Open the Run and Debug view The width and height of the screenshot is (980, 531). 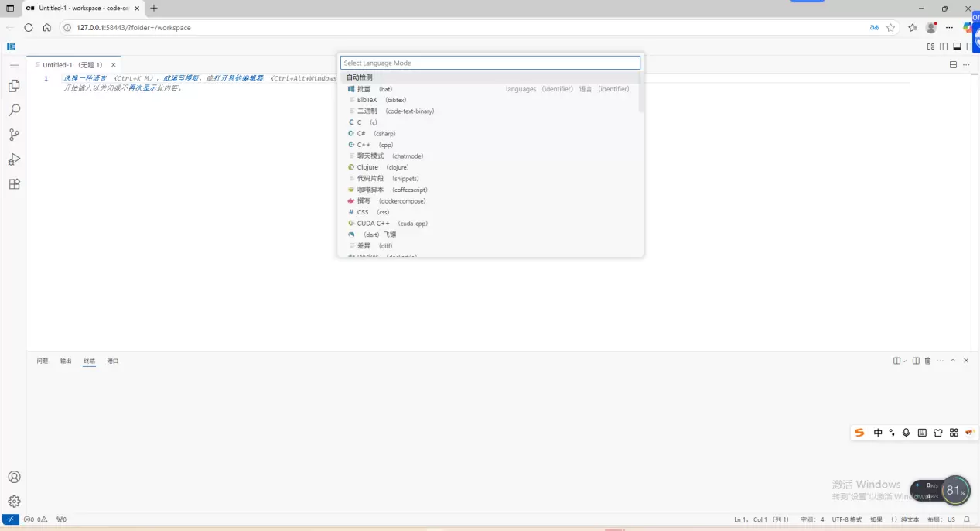pos(14,159)
